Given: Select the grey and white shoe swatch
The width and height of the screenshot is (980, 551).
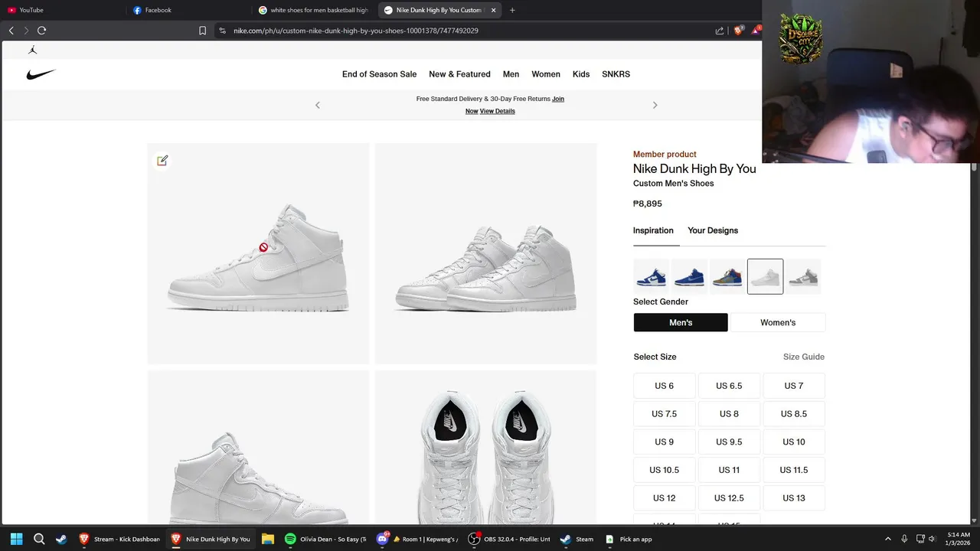Looking at the screenshot, I should coord(803,276).
